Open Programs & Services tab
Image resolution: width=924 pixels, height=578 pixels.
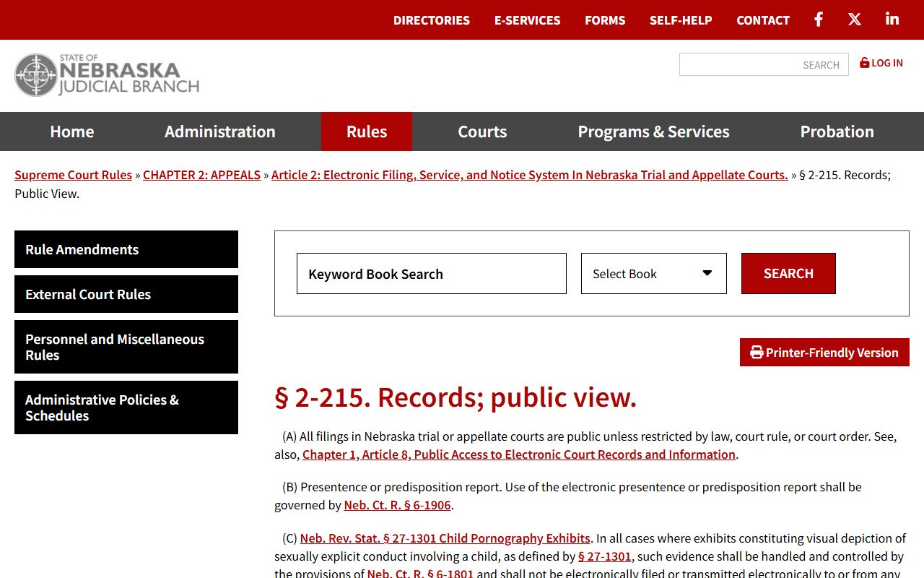pos(653,131)
